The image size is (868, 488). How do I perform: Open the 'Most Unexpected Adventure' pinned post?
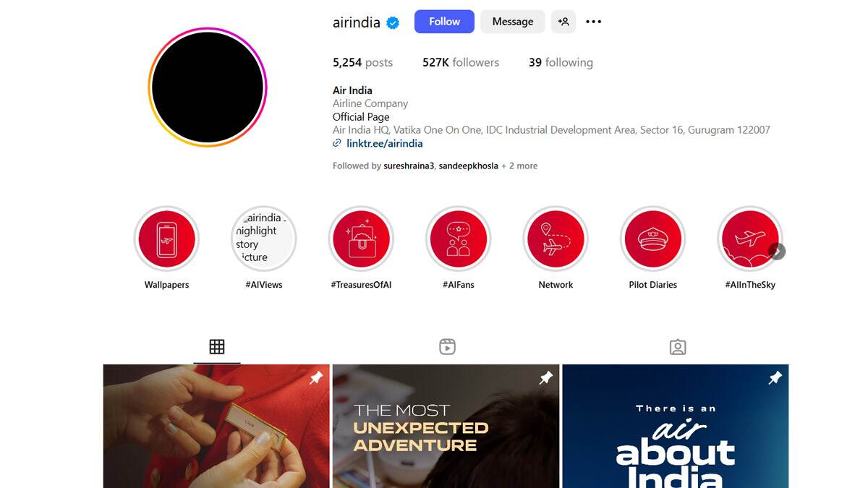(x=446, y=426)
